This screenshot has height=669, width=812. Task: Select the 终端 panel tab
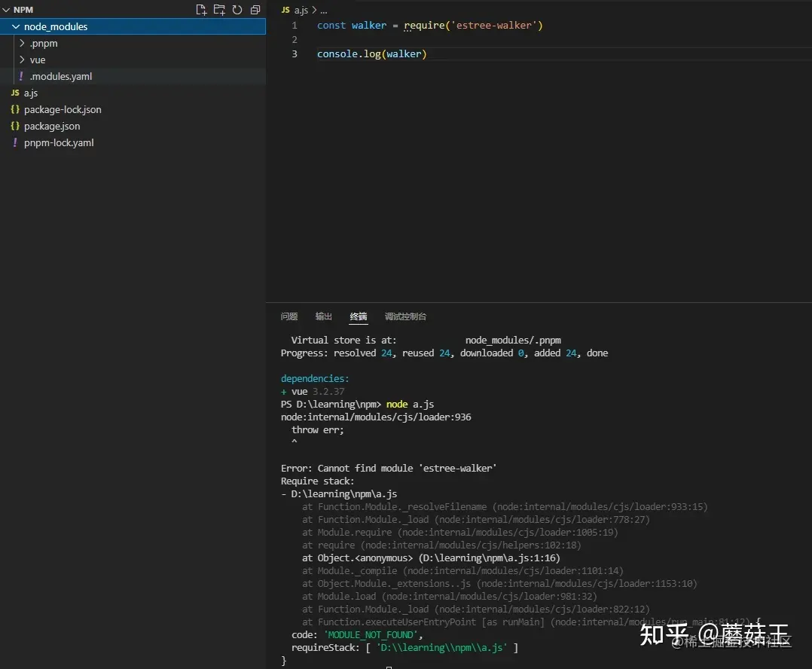pyautogui.click(x=359, y=316)
